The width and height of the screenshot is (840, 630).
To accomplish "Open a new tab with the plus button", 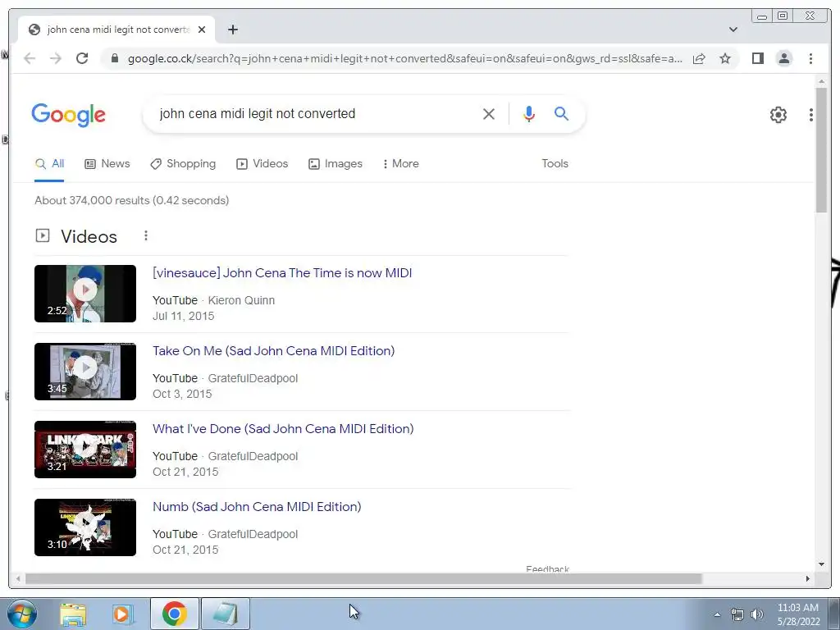I will [x=232, y=30].
